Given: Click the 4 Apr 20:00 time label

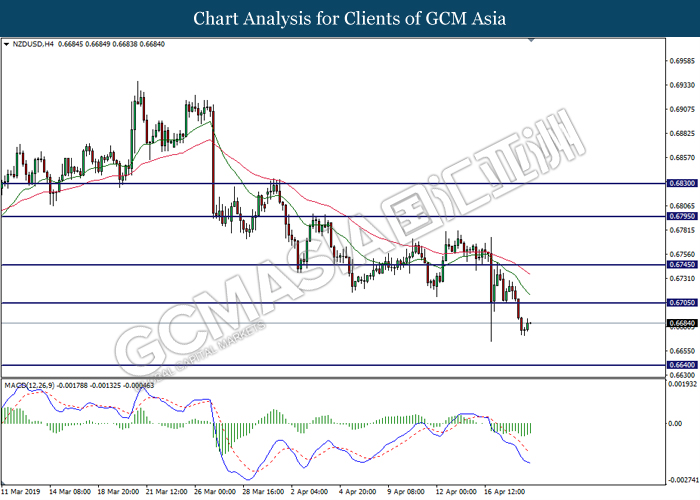Looking at the screenshot, I should 358,492.
